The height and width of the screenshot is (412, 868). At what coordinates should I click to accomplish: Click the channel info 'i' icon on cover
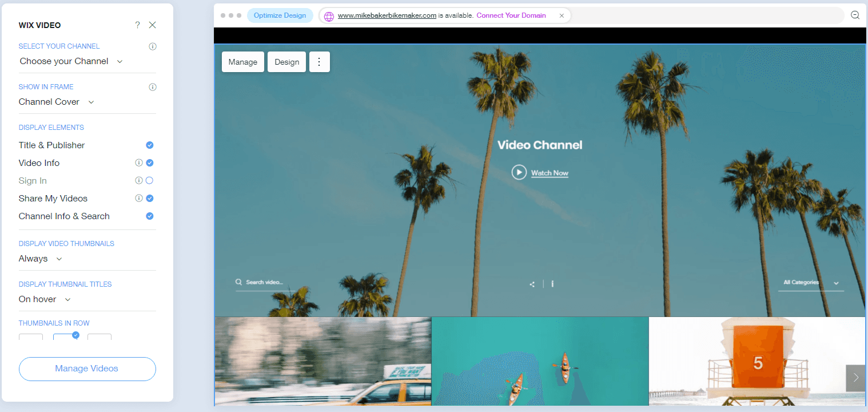[552, 284]
